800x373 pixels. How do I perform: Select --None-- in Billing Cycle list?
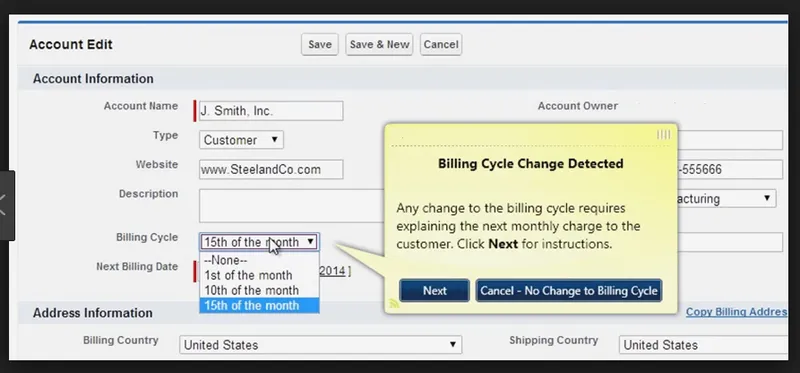pyautogui.click(x=259, y=260)
